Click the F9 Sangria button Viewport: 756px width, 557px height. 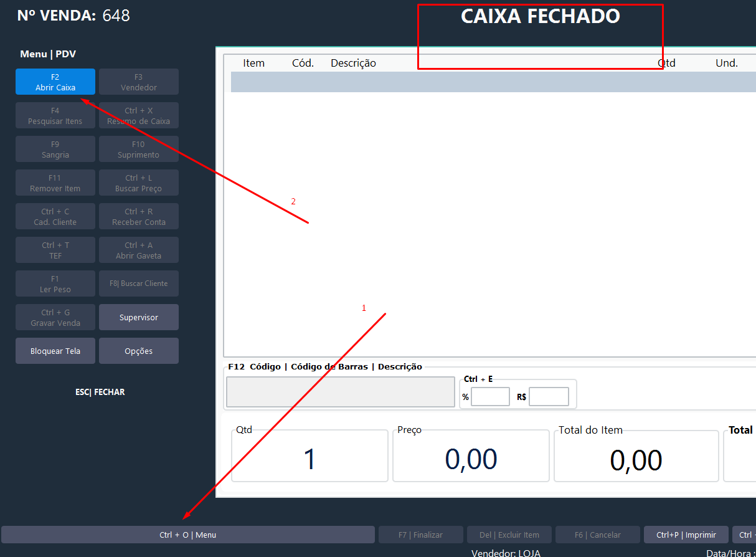click(x=55, y=149)
